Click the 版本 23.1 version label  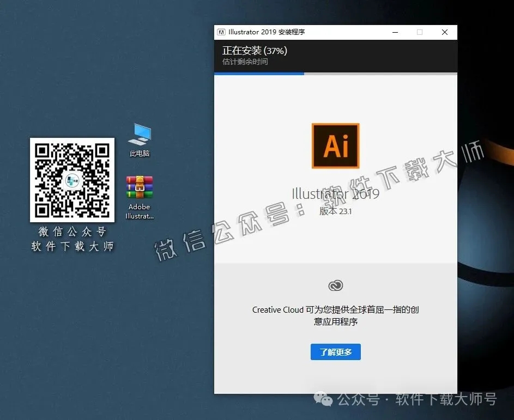pos(335,211)
